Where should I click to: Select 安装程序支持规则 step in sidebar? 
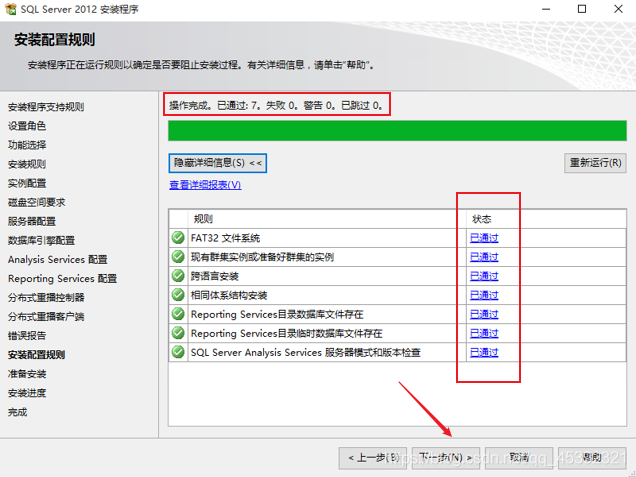coord(46,107)
